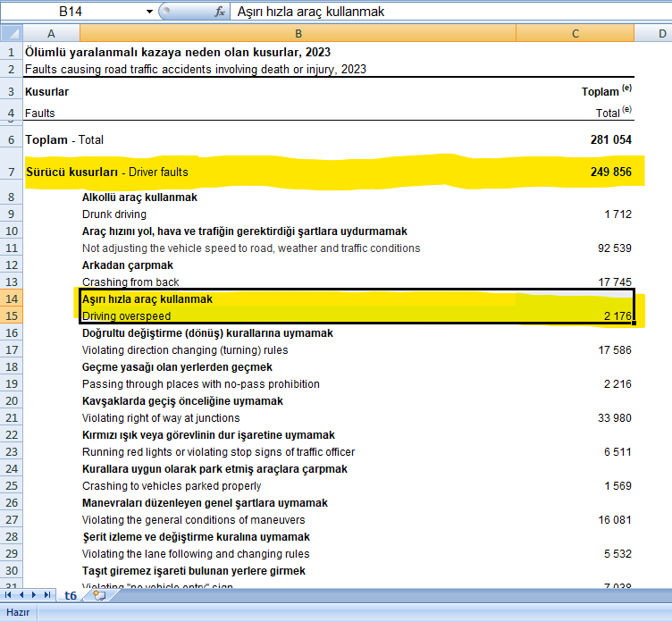Select 'Violating right of way at junctions'
This screenshot has width=672, height=622.
pyautogui.click(x=161, y=418)
